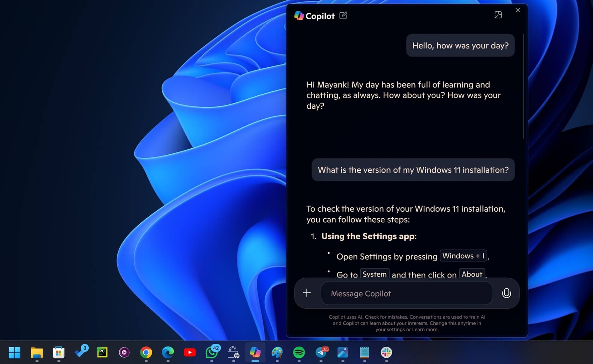Open attachment options with the plus icon
Image resolution: width=593 pixels, height=364 pixels.
[x=306, y=293]
